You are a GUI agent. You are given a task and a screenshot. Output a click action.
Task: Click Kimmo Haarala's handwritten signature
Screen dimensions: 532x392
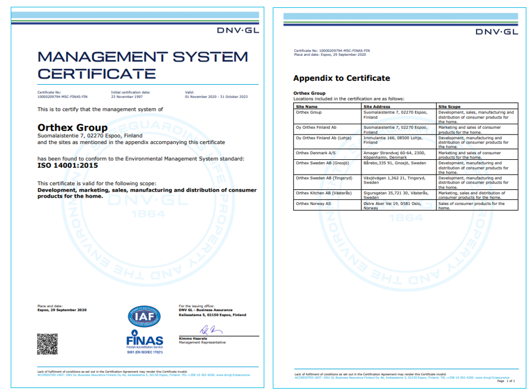(x=202, y=330)
